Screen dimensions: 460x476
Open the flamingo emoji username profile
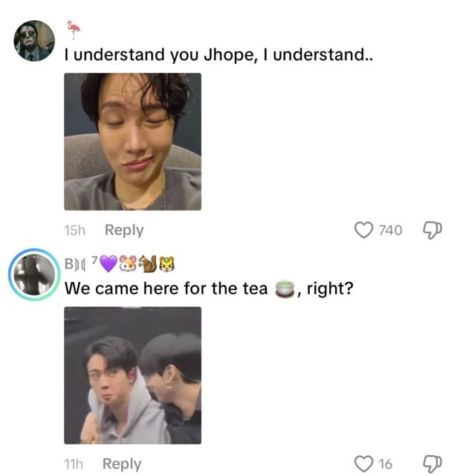74,30
